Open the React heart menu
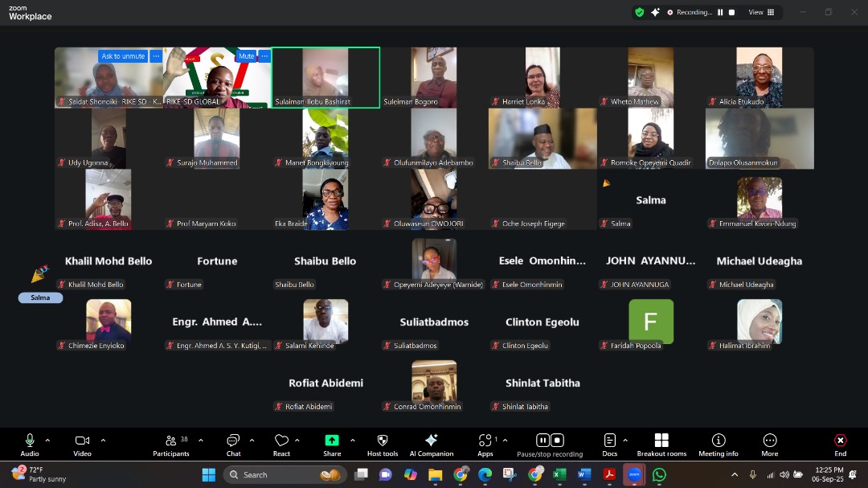Screen dimensions: 868x488 [x=282, y=445]
